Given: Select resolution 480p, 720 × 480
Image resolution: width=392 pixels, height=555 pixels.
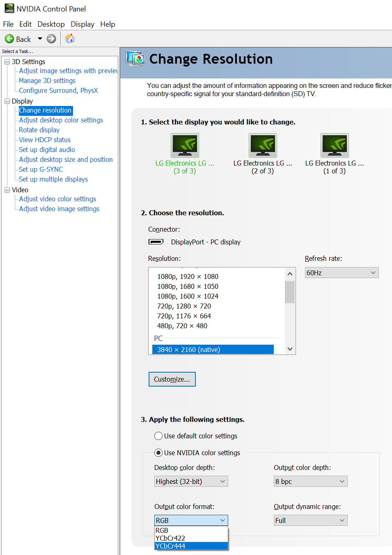Looking at the screenshot, I should (182, 326).
